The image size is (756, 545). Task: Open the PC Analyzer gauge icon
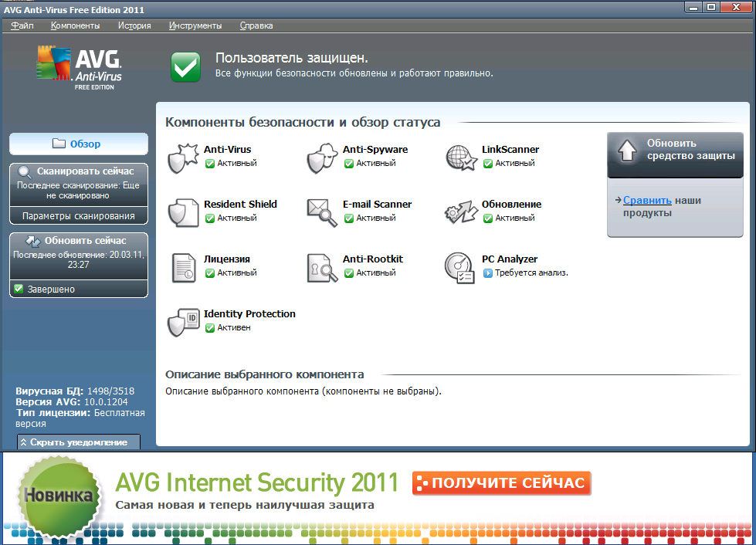[459, 268]
